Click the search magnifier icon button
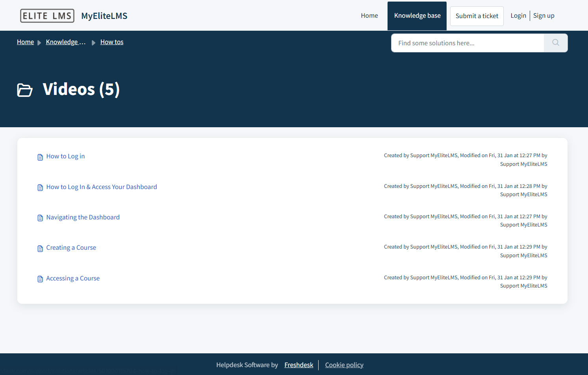 (555, 43)
